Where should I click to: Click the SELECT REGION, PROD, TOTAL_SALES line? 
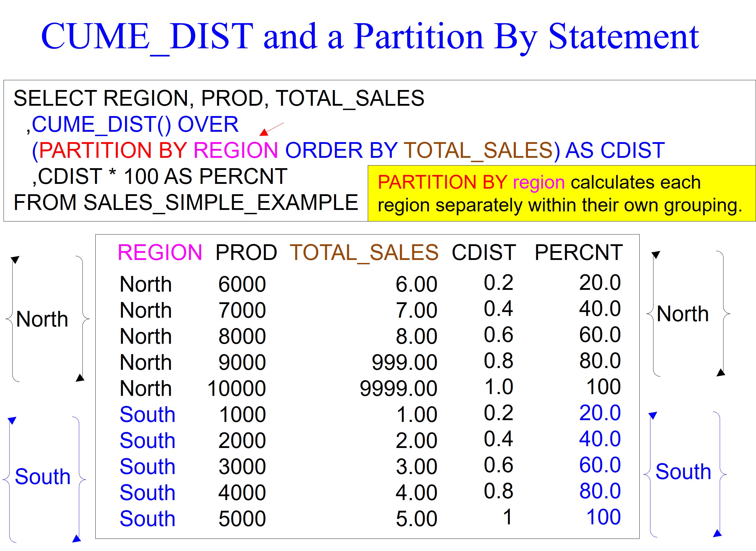(x=219, y=98)
